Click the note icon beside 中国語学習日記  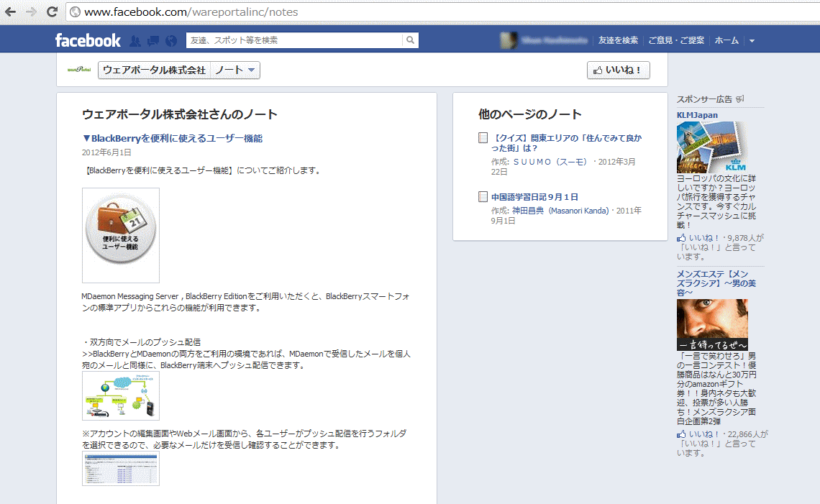pyautogui.click(x=483, y=196)
